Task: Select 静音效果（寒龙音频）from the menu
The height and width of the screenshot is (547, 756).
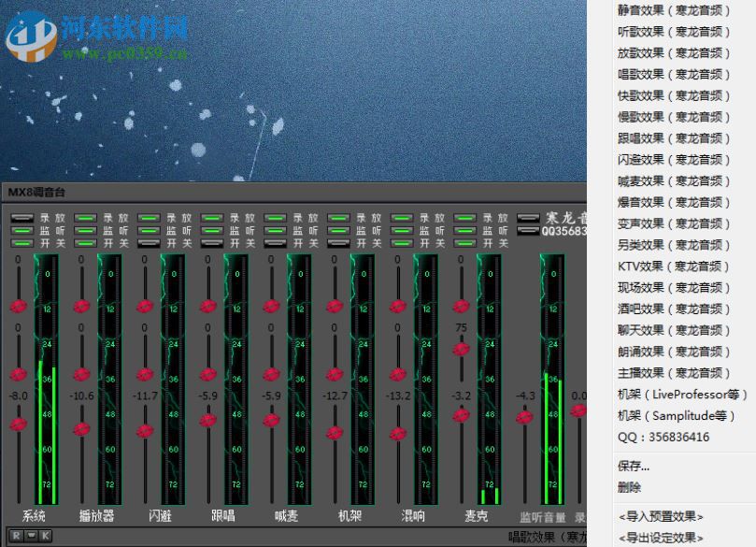Action: click(x=675, y=11)
